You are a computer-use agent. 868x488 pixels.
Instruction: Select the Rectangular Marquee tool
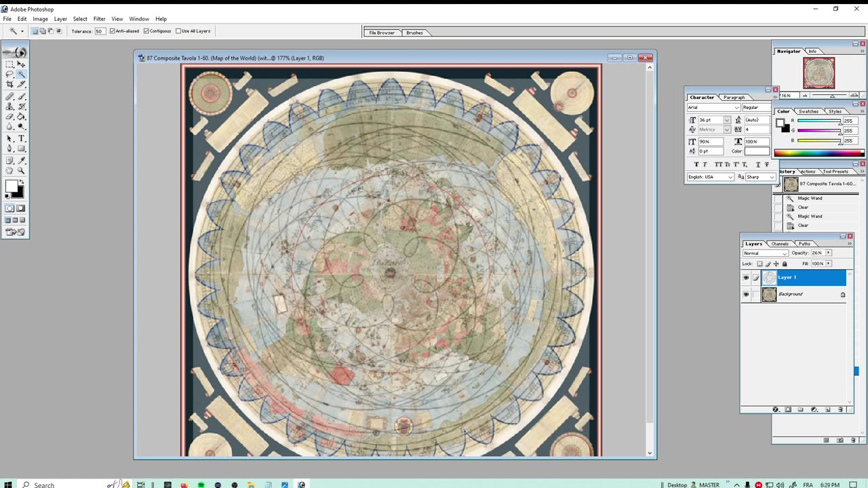coord(9,64)
